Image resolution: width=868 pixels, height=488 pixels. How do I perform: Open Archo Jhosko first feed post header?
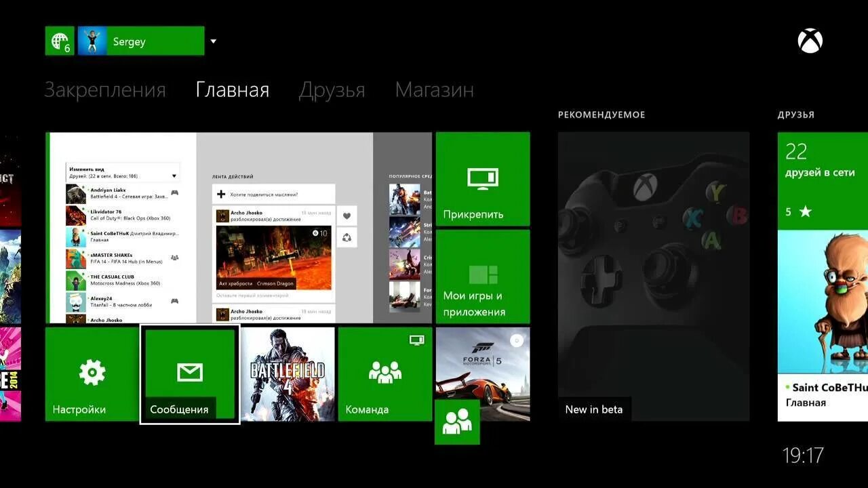tap(274, 216)
